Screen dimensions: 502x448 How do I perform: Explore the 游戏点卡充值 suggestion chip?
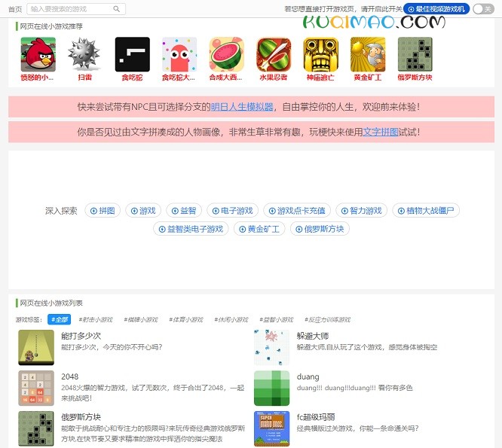point(297,211)
